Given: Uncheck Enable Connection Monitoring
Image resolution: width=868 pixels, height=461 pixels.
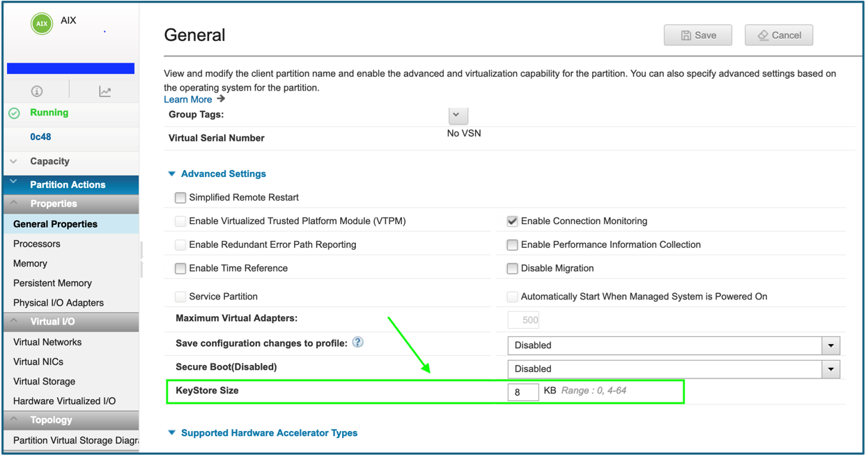Looking at the screenshot, I should point(513,222).
